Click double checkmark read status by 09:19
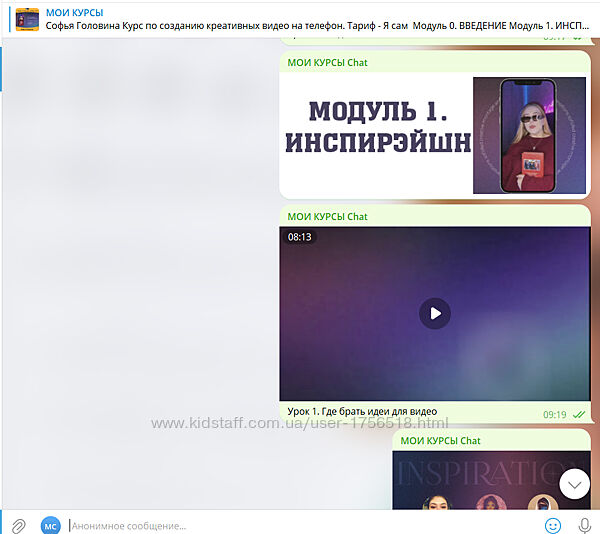This screenshot has width=600, height=534. 579,414
